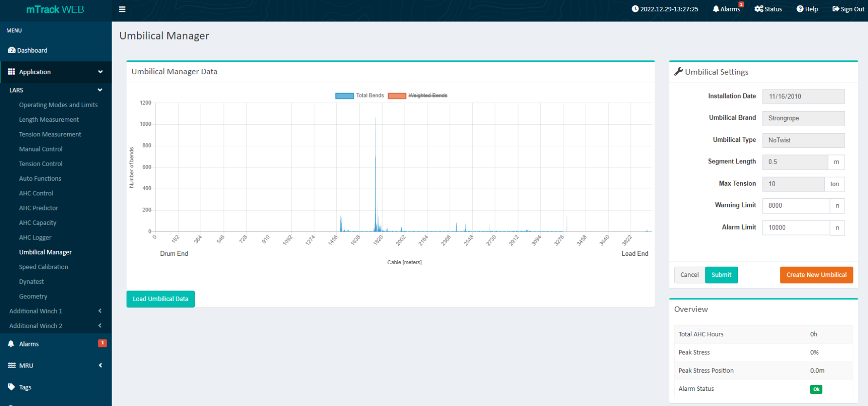Open Tension Control page
The width and height of the screenshot is (868, 406).
(41, 164)
